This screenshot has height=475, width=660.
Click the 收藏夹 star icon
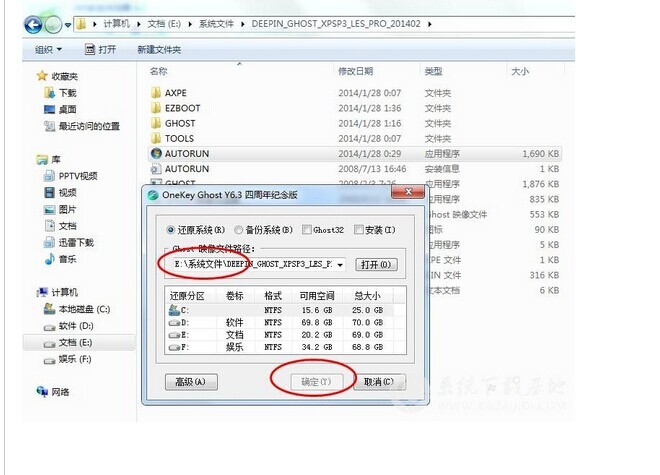[42, 76]
